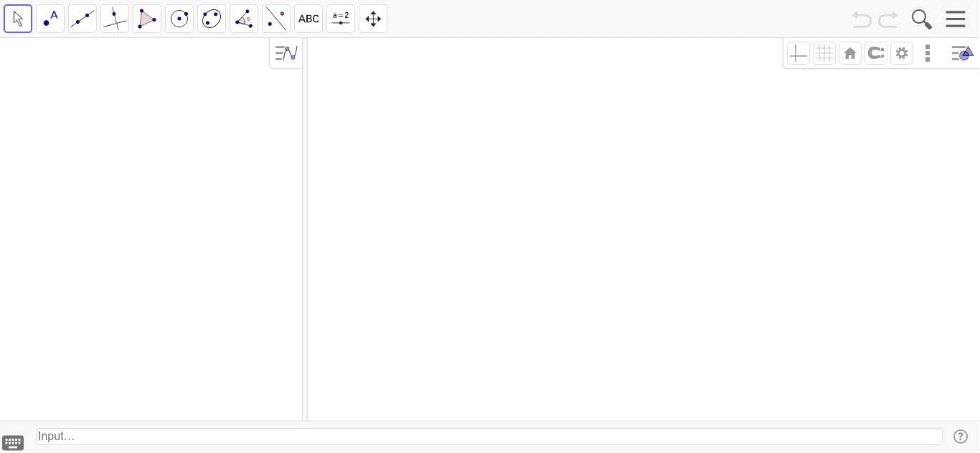980x453 pixels.
Task: Open Algebra view style bar toggle
Action: click(x=286, y=53)
